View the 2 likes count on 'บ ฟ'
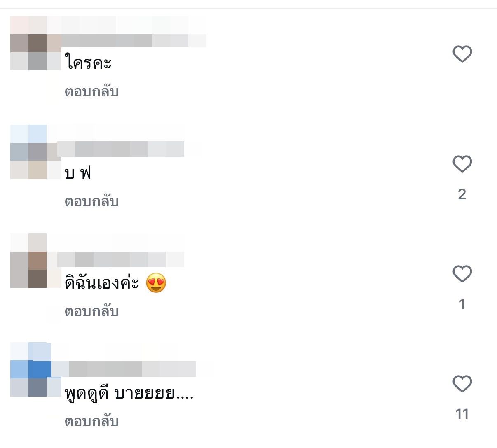This screenshot has height=448, width=497. coord(462,194)
